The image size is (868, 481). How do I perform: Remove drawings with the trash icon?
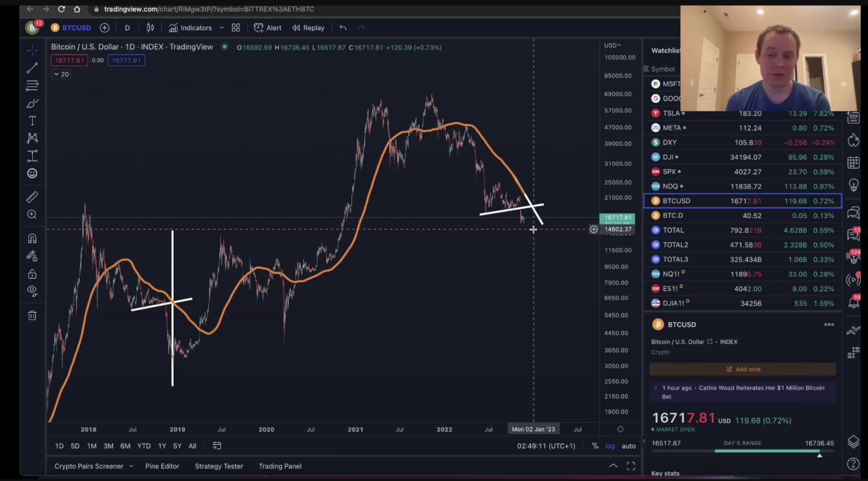(32, 315)
